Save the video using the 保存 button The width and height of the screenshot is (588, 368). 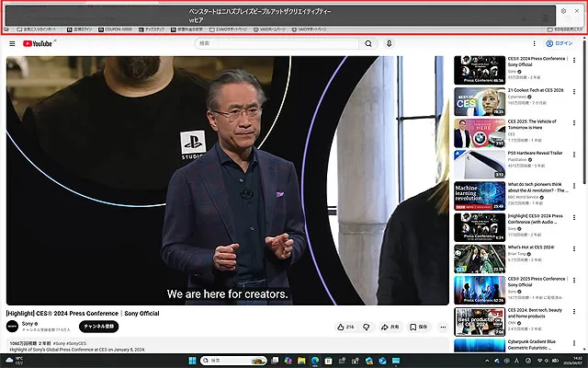coord(418,327)
